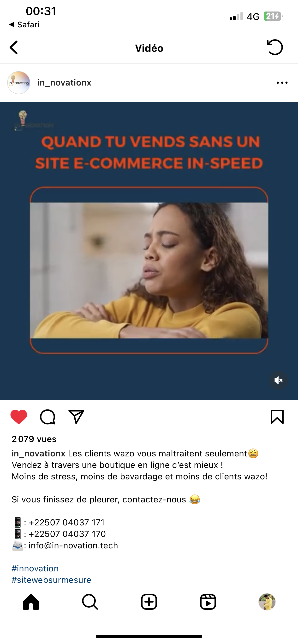Open the Search tab magnifier
Screen dimensions: 298x644
coord(90,602)
